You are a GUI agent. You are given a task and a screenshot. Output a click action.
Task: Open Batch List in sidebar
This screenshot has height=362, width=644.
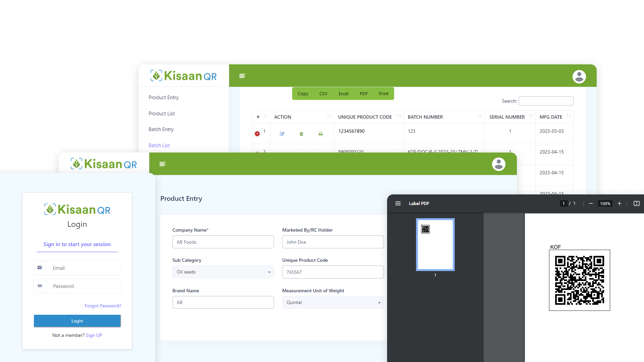pos(159,145)
